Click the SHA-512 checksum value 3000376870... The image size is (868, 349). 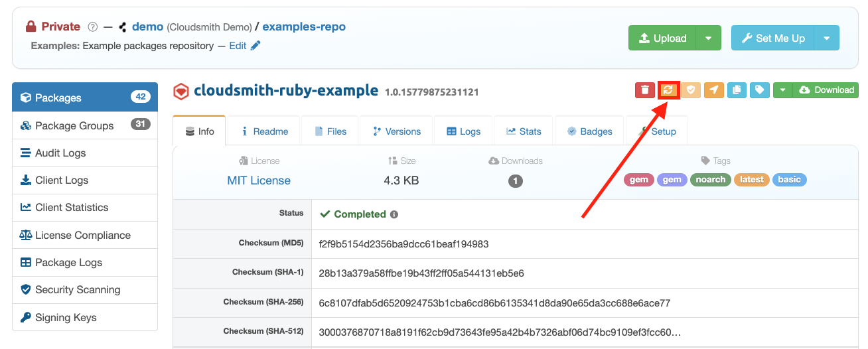500,332
